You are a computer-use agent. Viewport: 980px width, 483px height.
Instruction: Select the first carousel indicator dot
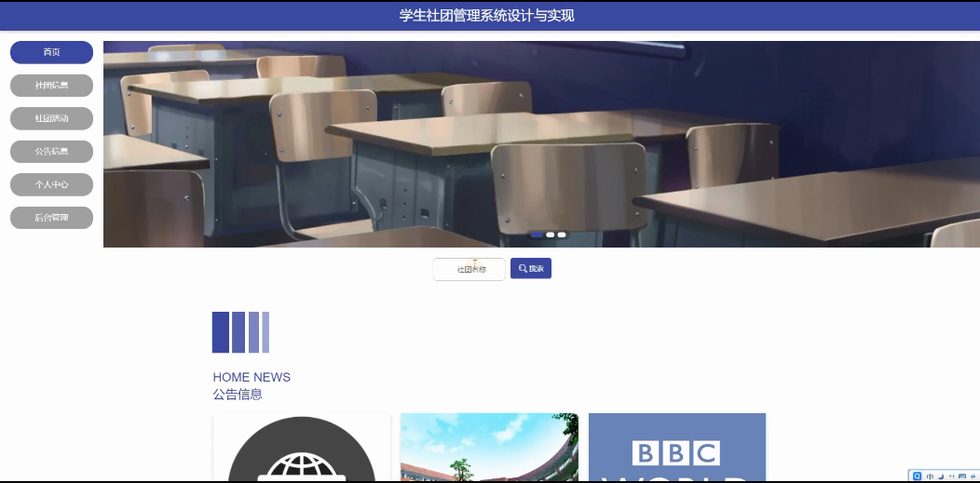537,235
